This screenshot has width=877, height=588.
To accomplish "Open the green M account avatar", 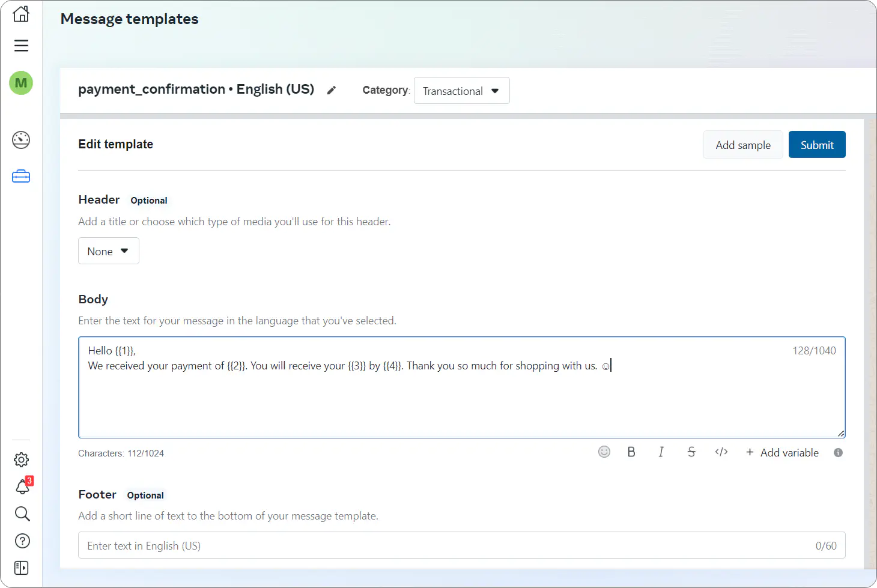I will 21,83.
